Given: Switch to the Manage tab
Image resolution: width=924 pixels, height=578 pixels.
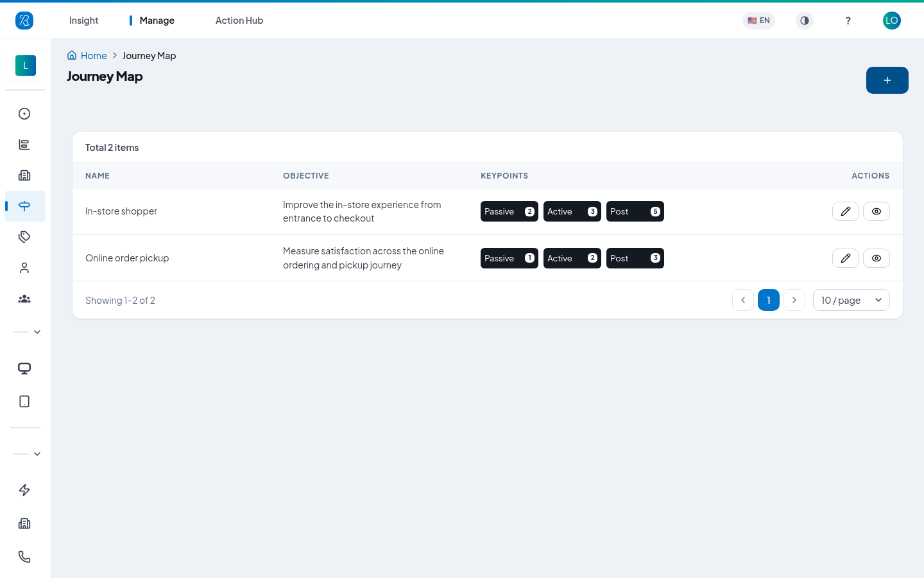Looking at the screenshot, I should pyautogui.click(x=157, y=21).
